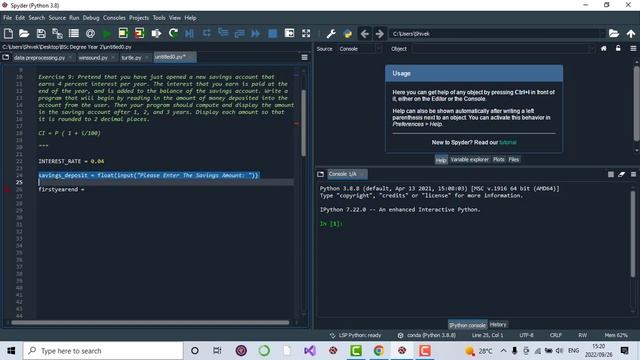Stop debugging with the blue square
The height and width of the screenshot is (360, 640).
coord(273,33)
